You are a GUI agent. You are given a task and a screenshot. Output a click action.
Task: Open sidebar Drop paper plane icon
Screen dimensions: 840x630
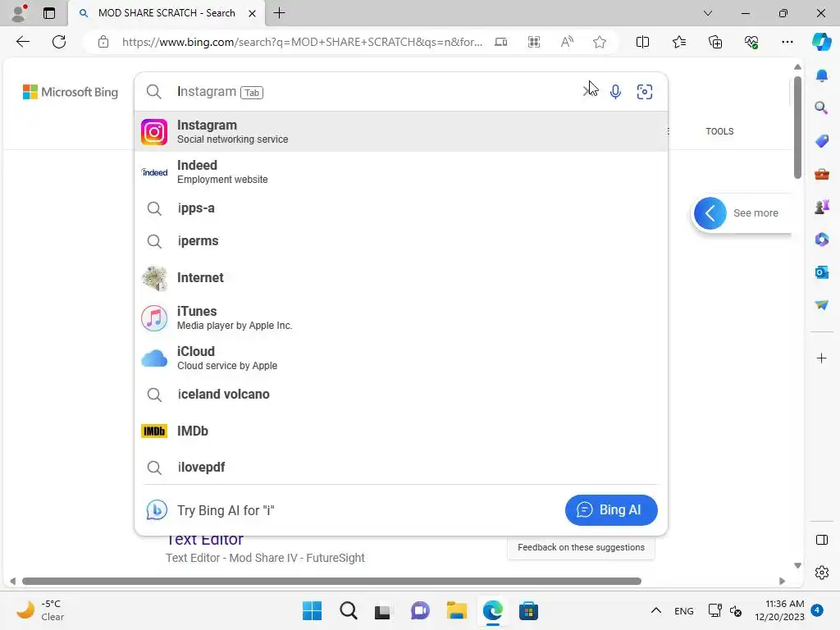pyautogui.click(x=821, y=305)
